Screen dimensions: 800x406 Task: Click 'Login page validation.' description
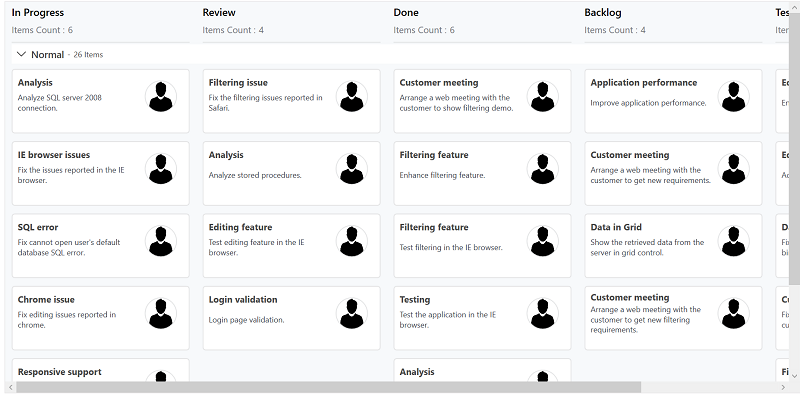coord(246,320)
